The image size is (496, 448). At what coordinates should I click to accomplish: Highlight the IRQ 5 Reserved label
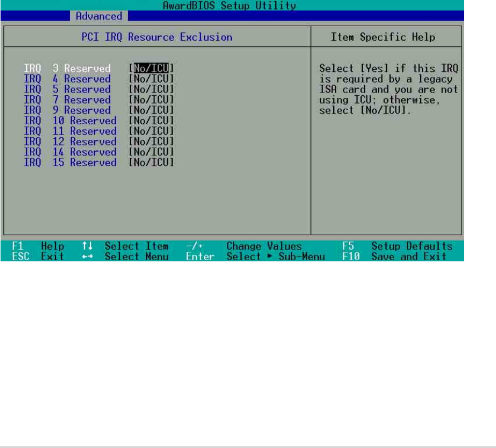click(67, 89)
